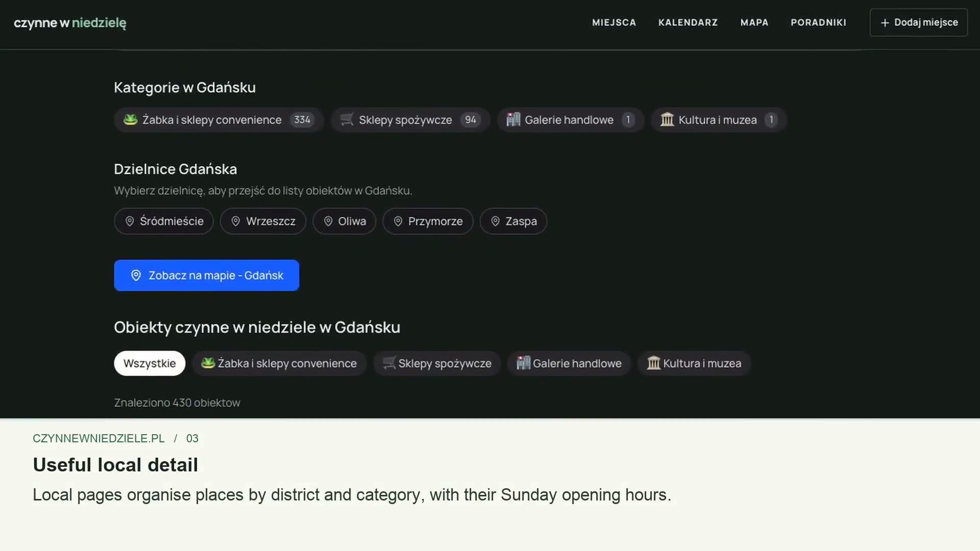Click the CZYNNEWNIEDZIELE.PL caption label

tap(99, 439)
